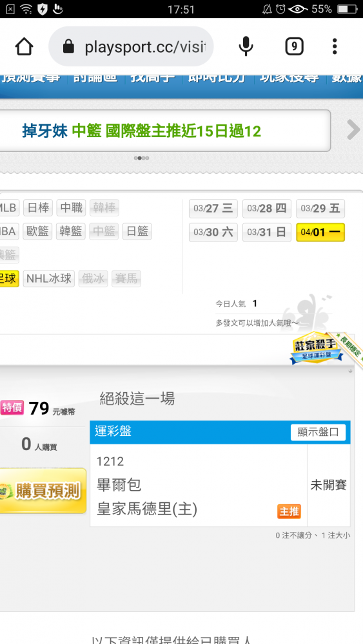
Task: Tap the microphone voice search icon
Action: (246, 46)
